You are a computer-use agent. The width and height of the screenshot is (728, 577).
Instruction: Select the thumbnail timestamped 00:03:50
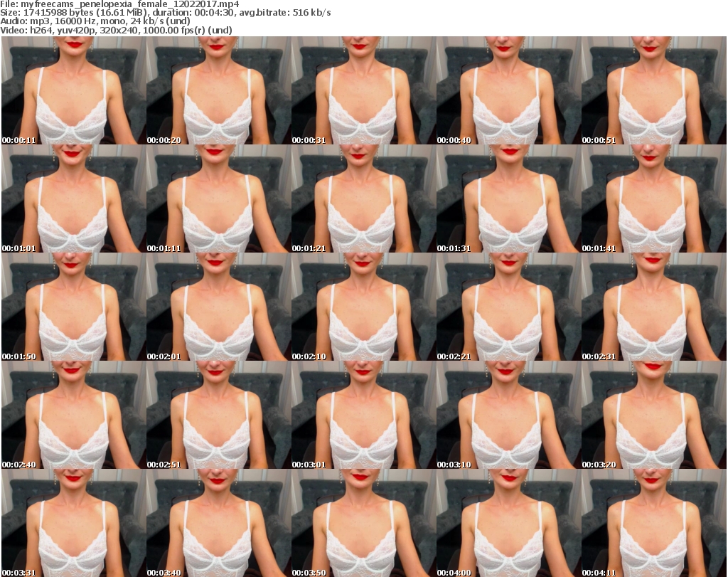(x=363, y=523)
